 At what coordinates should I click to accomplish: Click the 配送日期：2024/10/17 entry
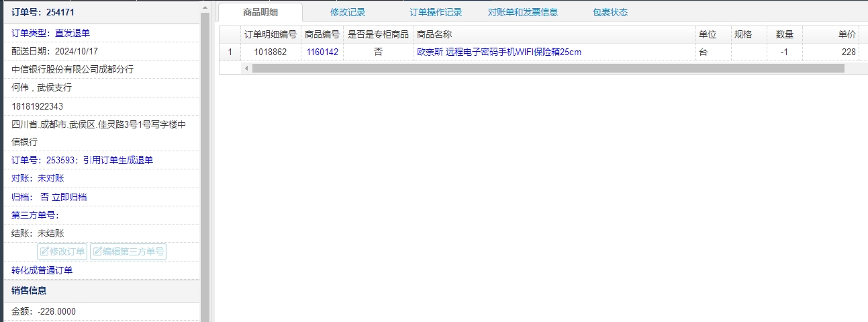(x=55, y=51)
